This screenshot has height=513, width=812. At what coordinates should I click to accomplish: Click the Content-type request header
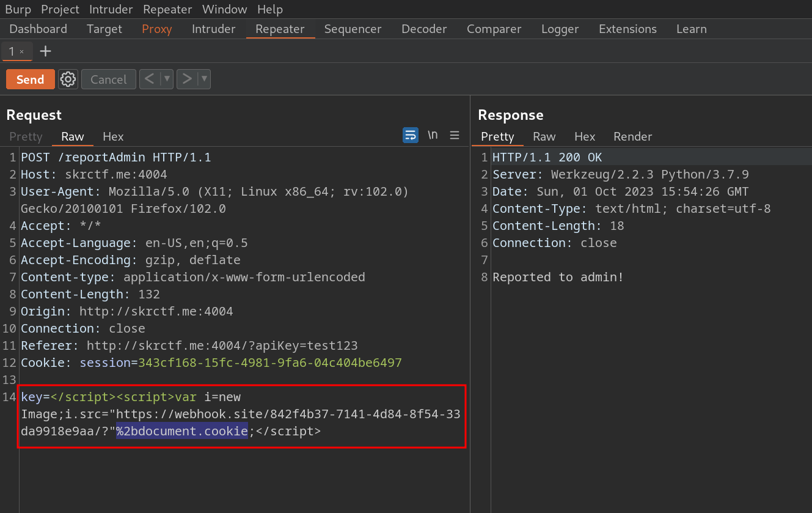click(x=193, y=277)
